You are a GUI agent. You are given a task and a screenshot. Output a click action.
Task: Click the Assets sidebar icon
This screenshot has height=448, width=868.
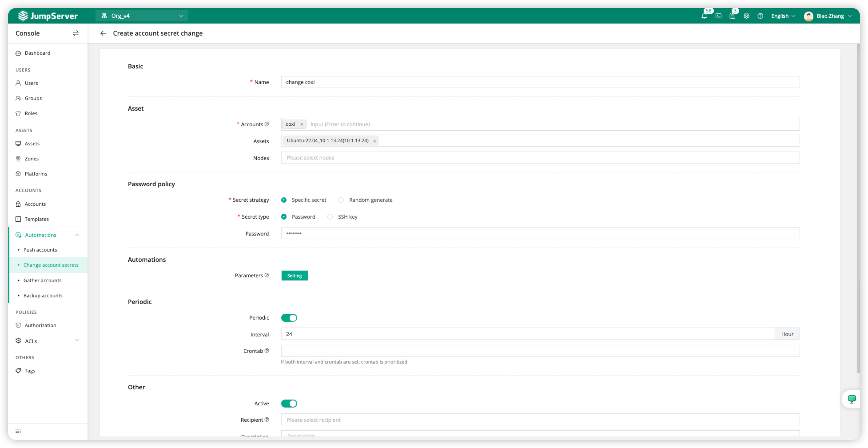click(x=18, y=144)
